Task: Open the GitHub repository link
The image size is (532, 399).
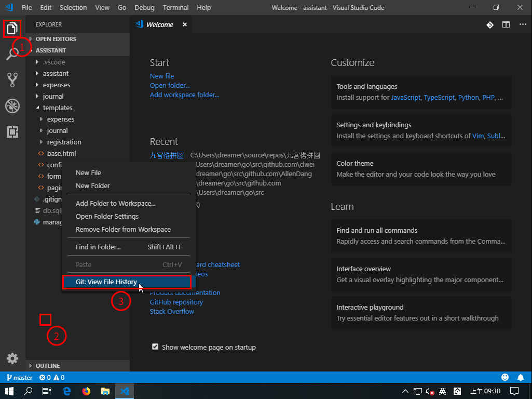Action: click(176, 302)
